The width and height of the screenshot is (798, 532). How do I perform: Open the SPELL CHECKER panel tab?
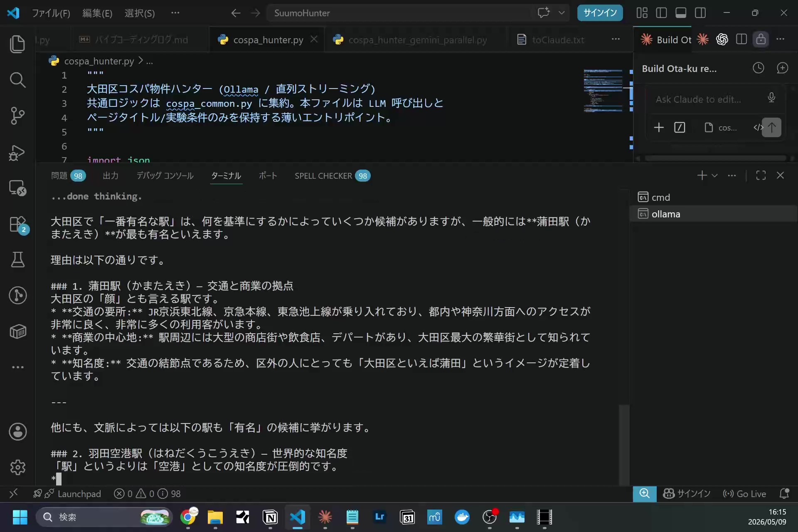tap(332, 176)
